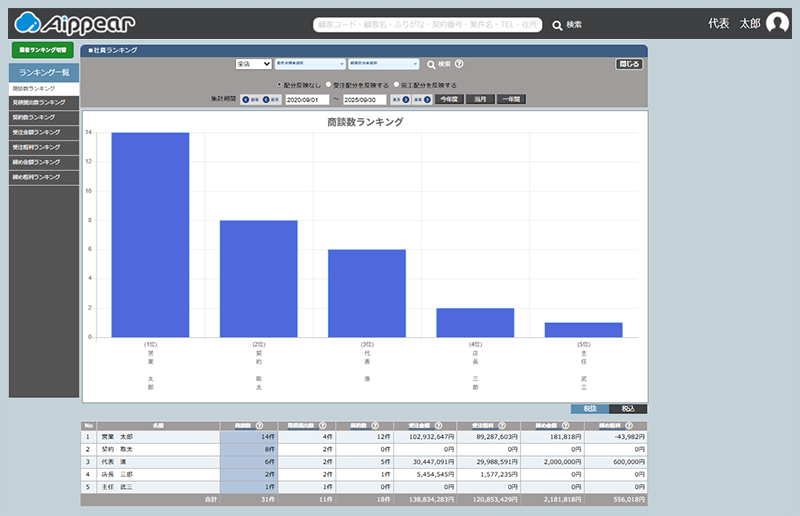The image size is (800, 516).
Task: Open the 全店 store dropdown
Action: [x=253, y=64]
